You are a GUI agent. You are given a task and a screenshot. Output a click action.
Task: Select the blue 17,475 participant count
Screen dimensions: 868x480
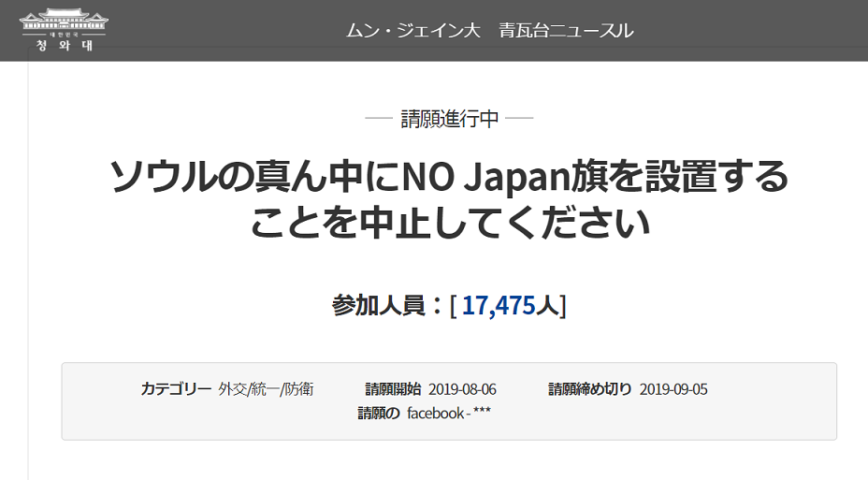[498, 306]
